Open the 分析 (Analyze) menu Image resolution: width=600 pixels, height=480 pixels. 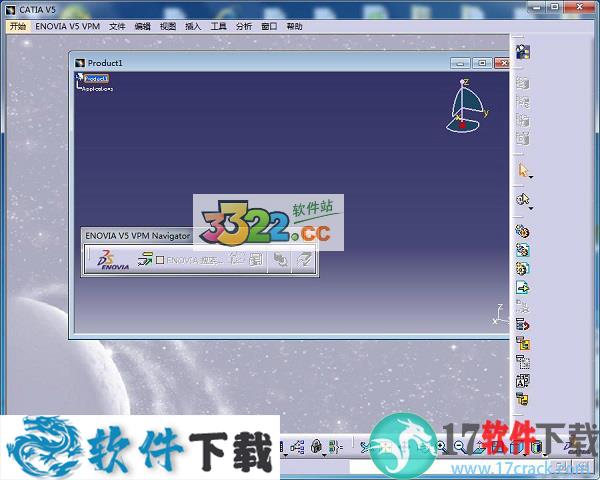tap(244, 26)
